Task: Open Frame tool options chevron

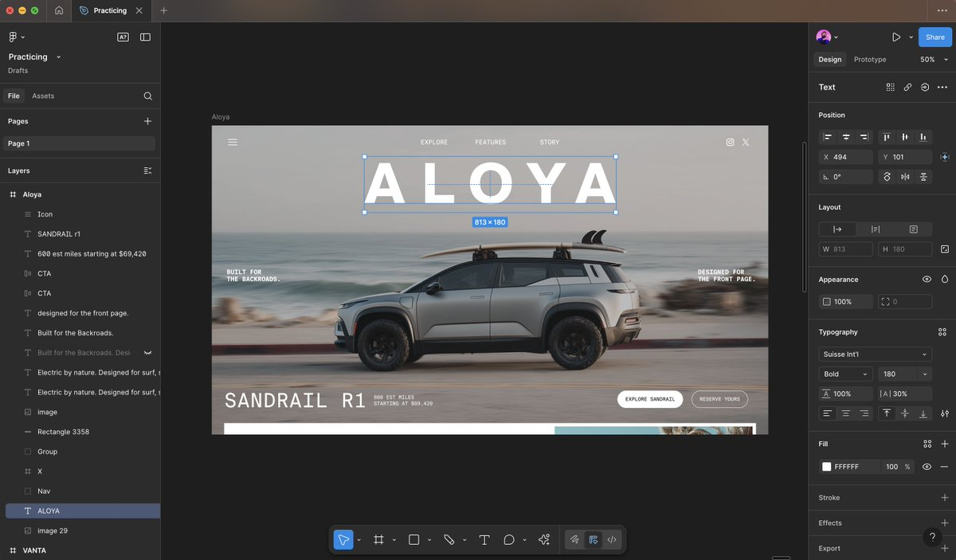Action: point(394,540)
